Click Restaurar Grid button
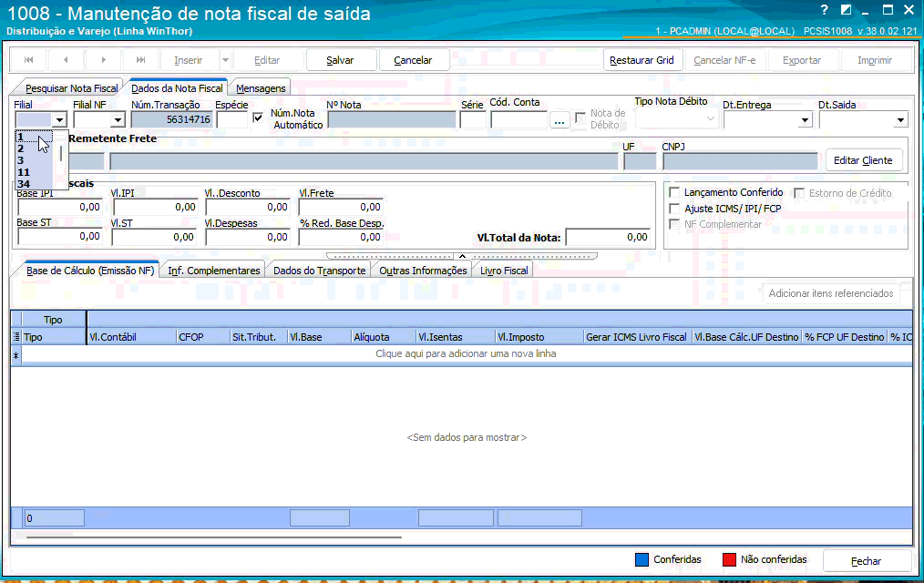This screenshot has width=924, height=583. 642,60
